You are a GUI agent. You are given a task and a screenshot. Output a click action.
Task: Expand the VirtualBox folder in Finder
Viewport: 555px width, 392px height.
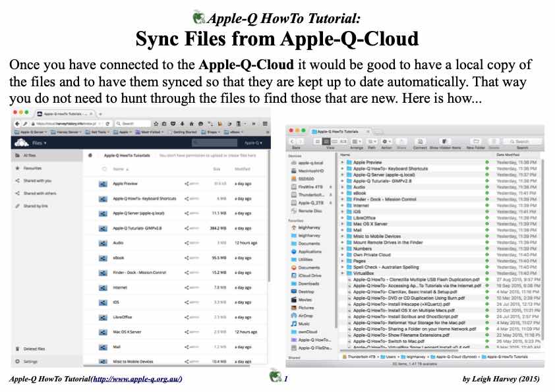point(342,273)
